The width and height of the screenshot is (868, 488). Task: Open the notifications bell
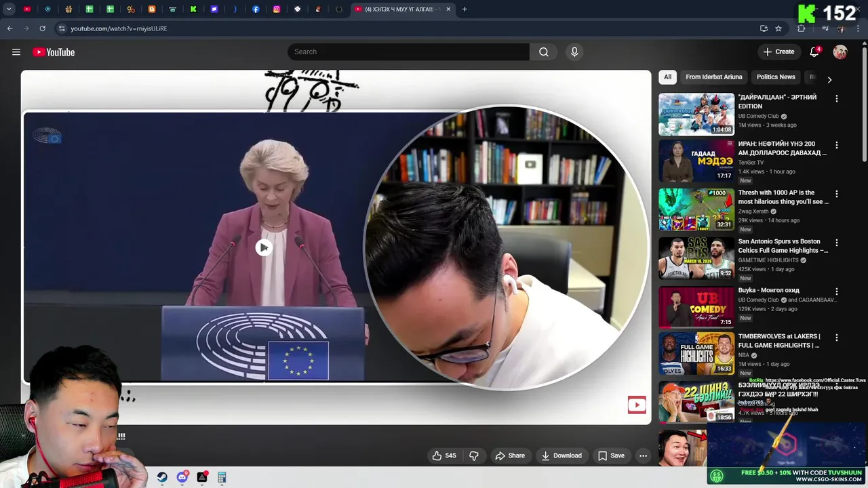tap(814, 52)
